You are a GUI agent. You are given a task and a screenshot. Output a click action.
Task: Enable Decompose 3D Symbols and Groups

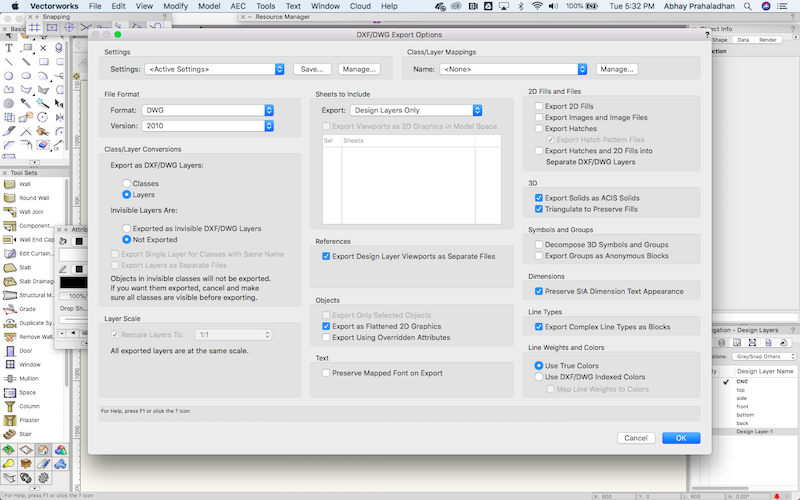pos(539,245)
